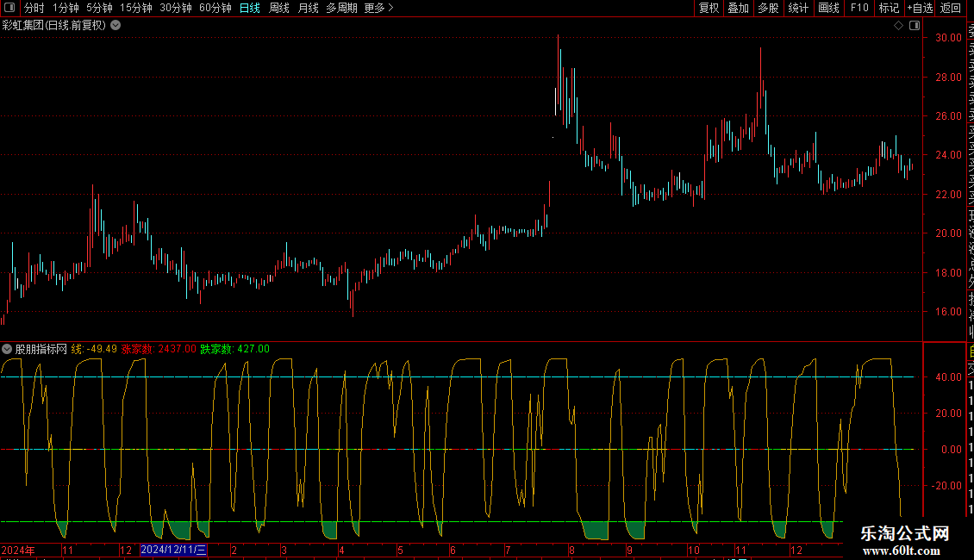Image resolution: width=974 pixels, height=560 pixels.
Task: Open the 股朋指标网 indicator dropdown arrow
Action: [x=7, y=349]
